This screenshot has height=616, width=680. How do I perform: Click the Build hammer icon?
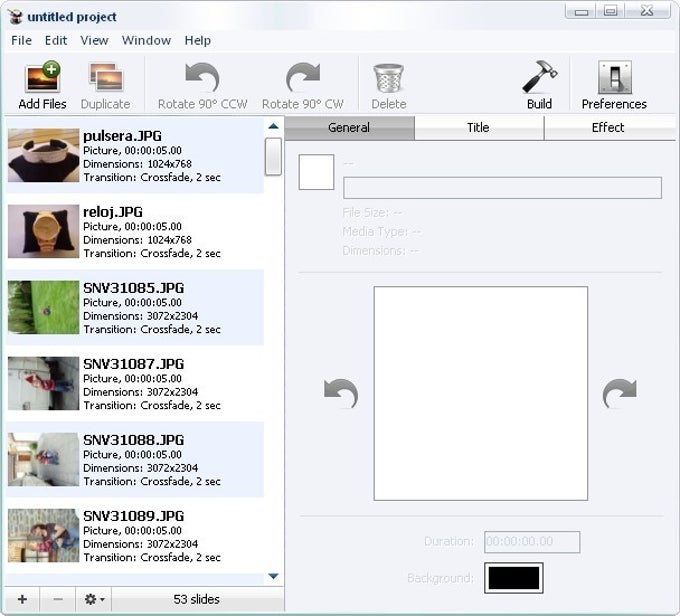(x=539, y=77)
